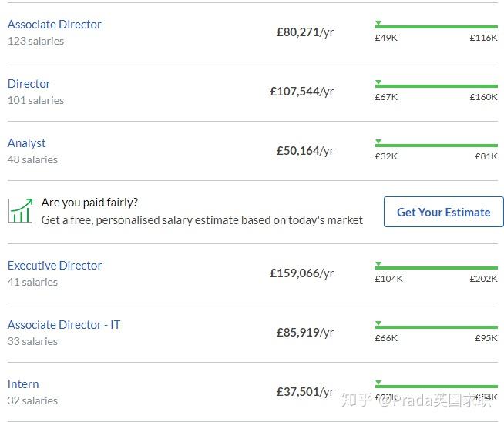
Task: Click the £159,066/yr salary figure
Action: 301,273
